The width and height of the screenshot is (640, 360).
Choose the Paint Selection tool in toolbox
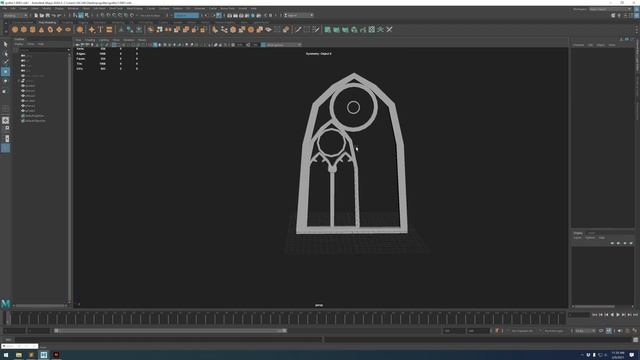(x=5, y=62)
